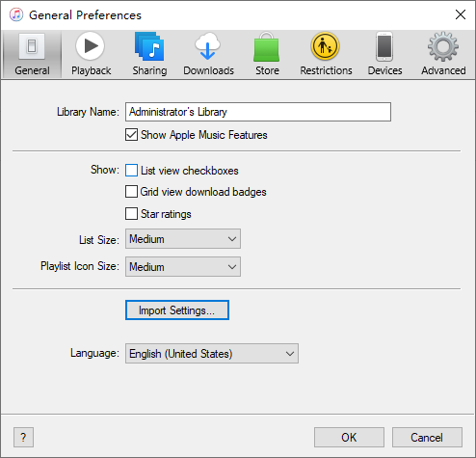Confirm preferences with OK button

349,437
